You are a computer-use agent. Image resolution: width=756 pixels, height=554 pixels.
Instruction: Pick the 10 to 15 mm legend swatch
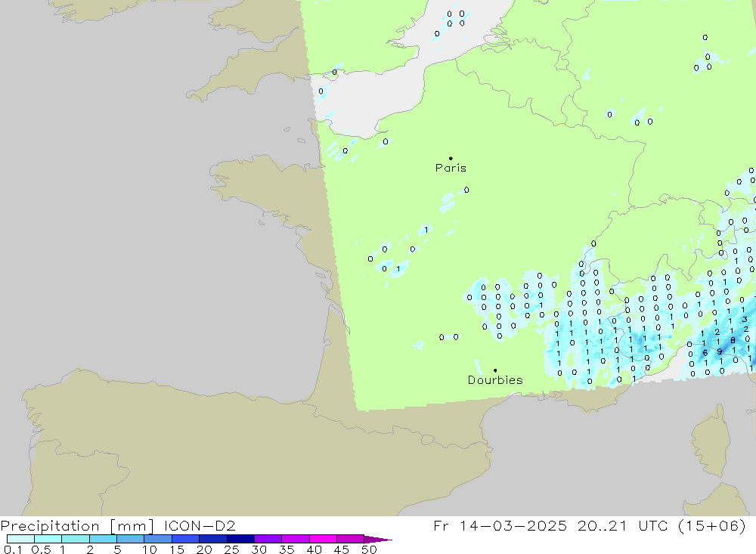[158, 539]
